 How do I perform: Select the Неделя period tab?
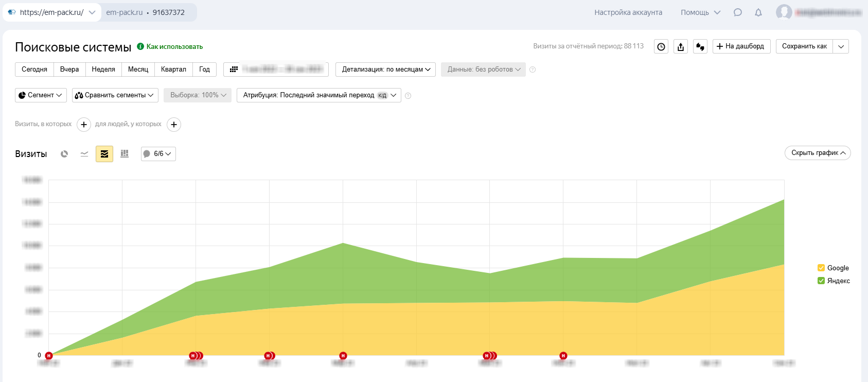[x=103, y=70]
